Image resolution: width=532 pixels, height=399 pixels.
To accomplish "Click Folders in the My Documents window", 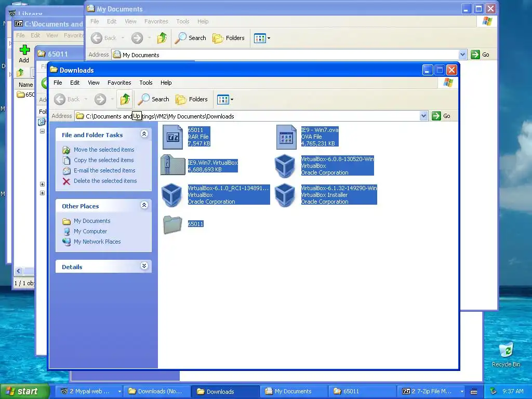I will (229, 38).
